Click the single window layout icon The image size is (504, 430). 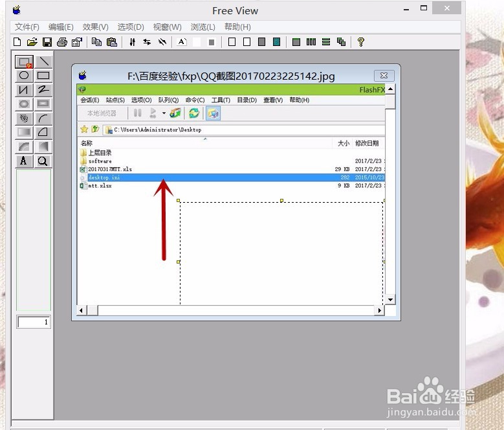(x=296, y=42)
